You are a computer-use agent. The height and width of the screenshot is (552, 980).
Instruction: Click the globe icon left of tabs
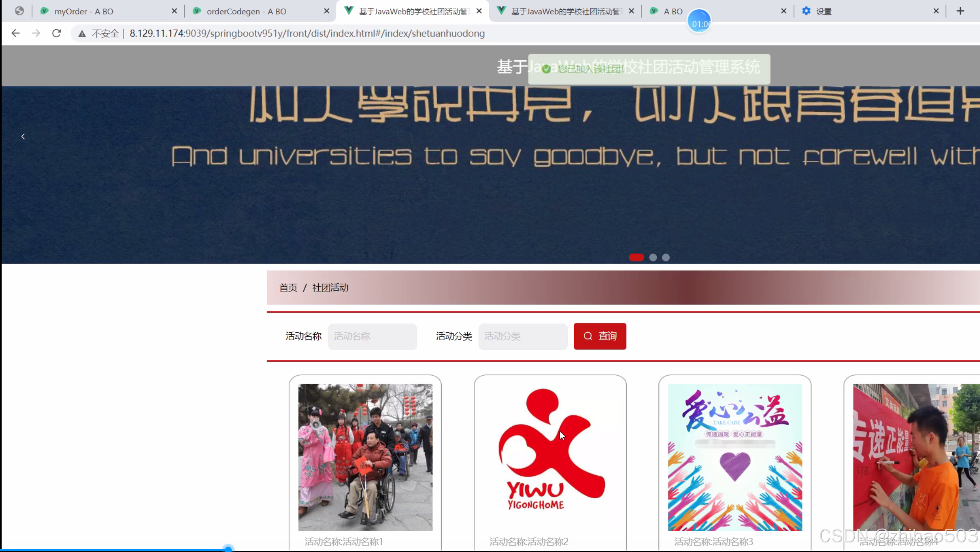[x=19, y=11]
